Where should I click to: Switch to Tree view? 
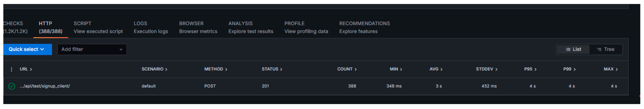tap(605, 49)
